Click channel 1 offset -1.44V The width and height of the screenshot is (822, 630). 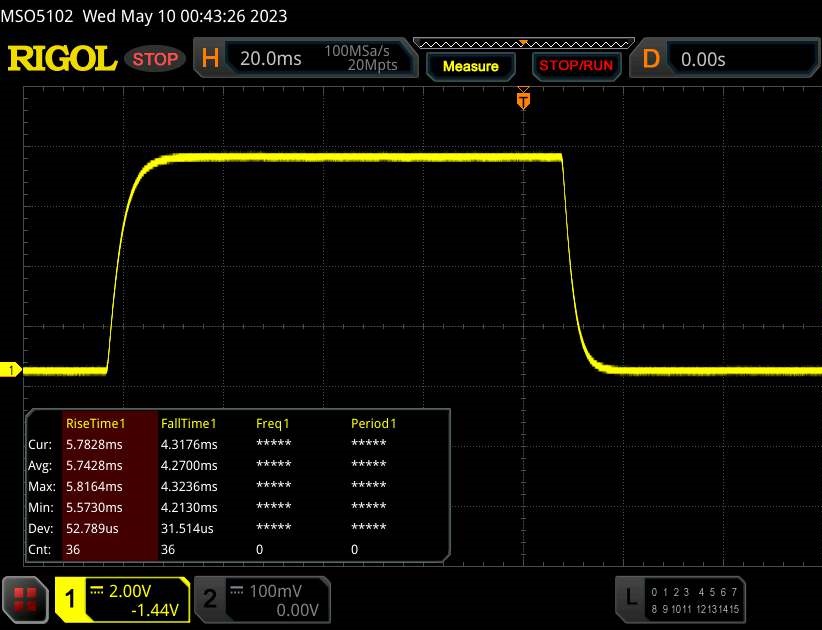[x=155, y=610]
